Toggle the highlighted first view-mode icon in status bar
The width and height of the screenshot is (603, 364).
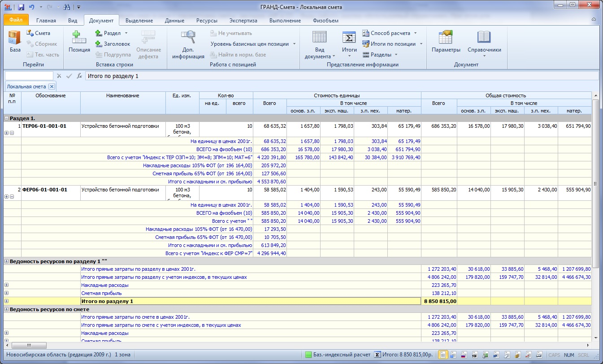(x=442, y=355)
